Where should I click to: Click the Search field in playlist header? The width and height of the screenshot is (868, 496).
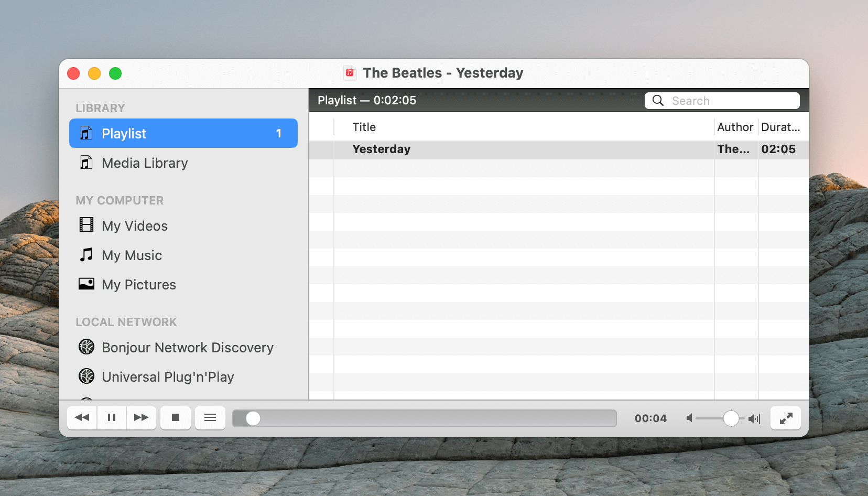[729, 101]
